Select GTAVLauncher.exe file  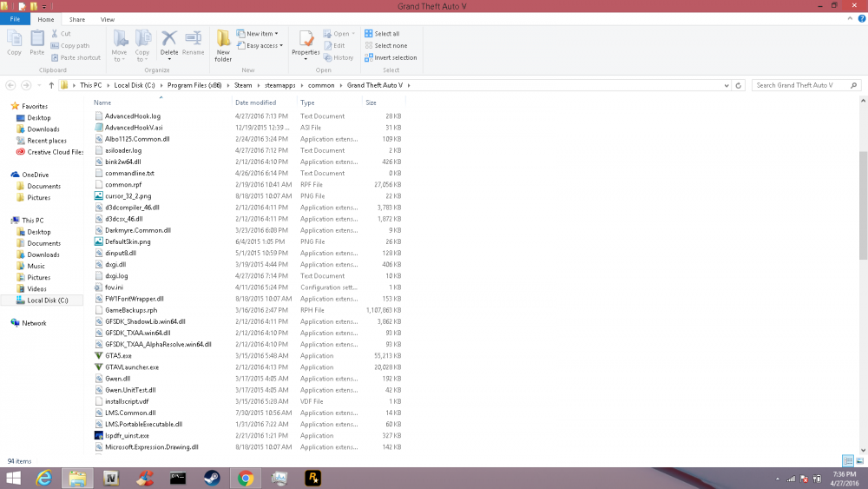coord(132,367)
